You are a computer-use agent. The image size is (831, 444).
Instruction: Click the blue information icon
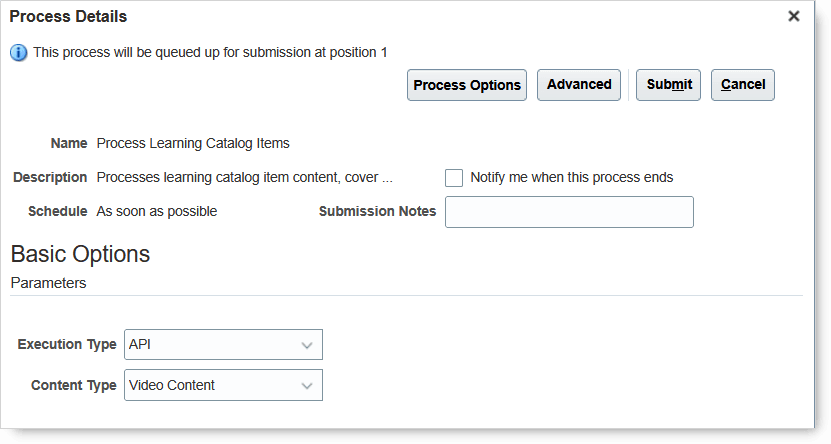pyautogui.click(x=19, y=52)
